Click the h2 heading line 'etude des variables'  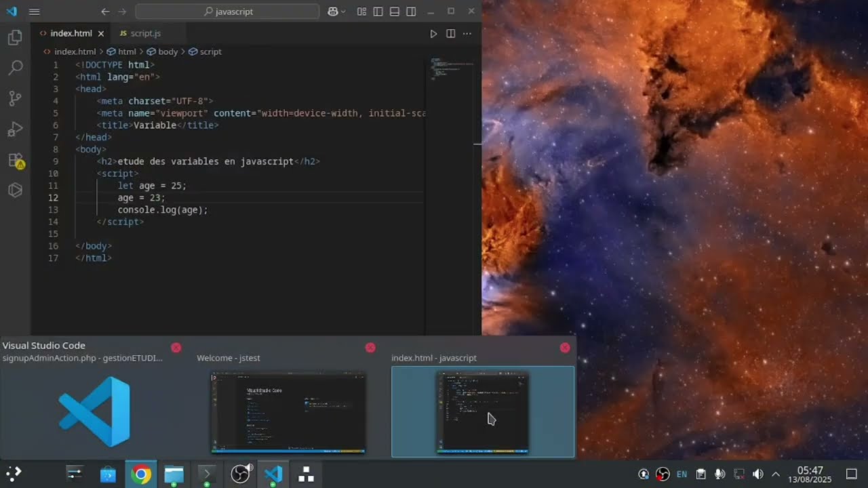[208, 161]
